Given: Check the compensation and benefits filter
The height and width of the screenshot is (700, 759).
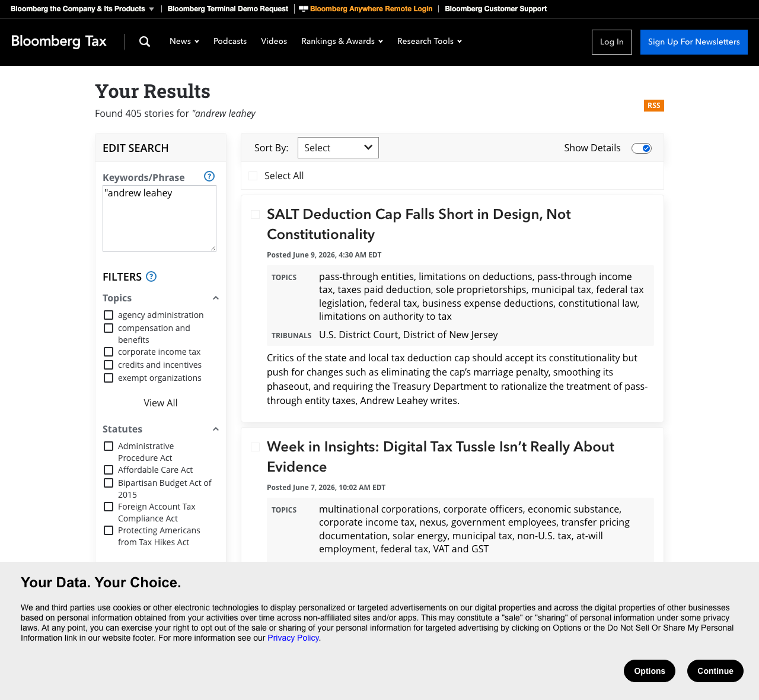Looking at the screenshot, I should point(109,328).
